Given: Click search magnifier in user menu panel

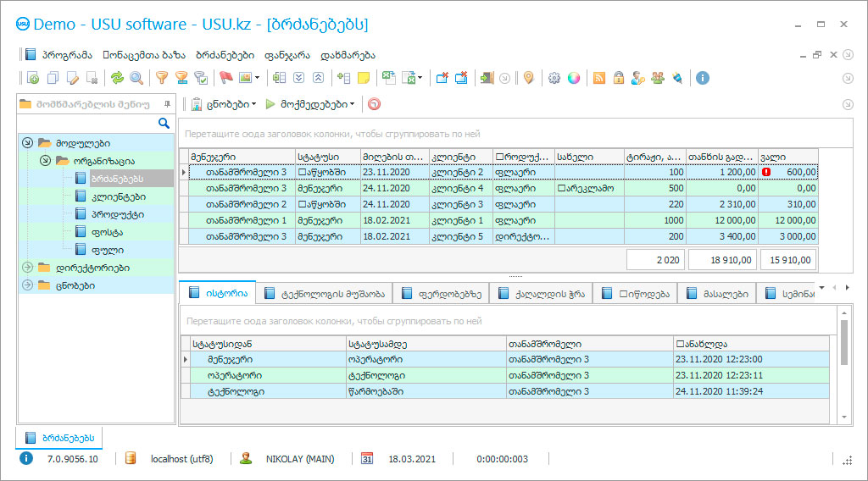Looking at the screenshot, I should pos(164,123).
